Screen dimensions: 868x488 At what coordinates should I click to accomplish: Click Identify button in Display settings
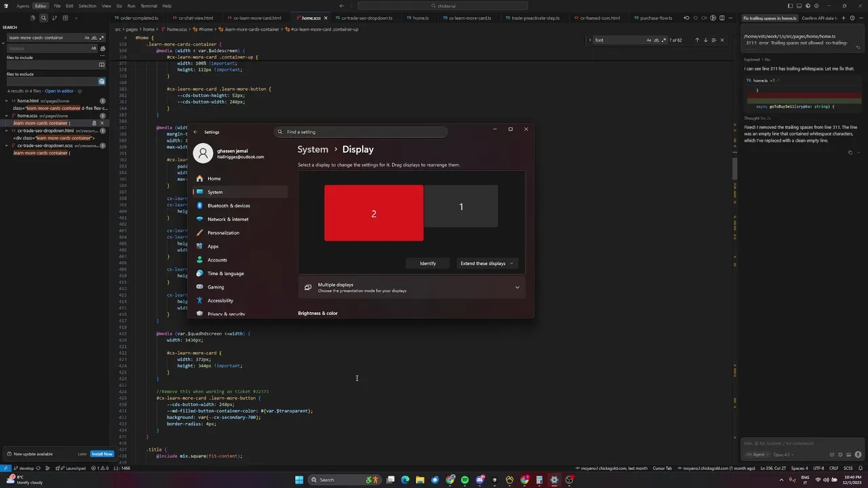click(428, 264)
